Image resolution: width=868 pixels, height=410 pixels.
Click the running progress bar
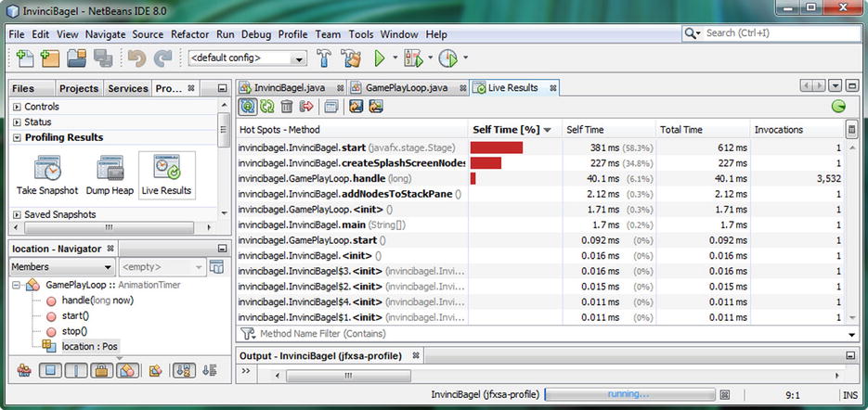[629, 394]
